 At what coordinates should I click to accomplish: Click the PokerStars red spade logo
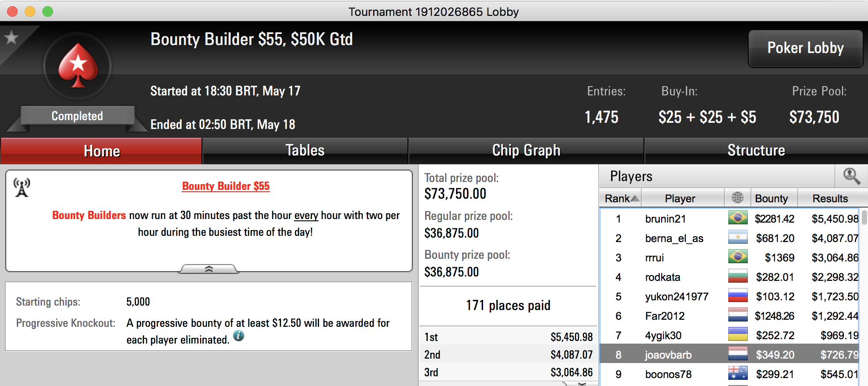tap(78, 66)
